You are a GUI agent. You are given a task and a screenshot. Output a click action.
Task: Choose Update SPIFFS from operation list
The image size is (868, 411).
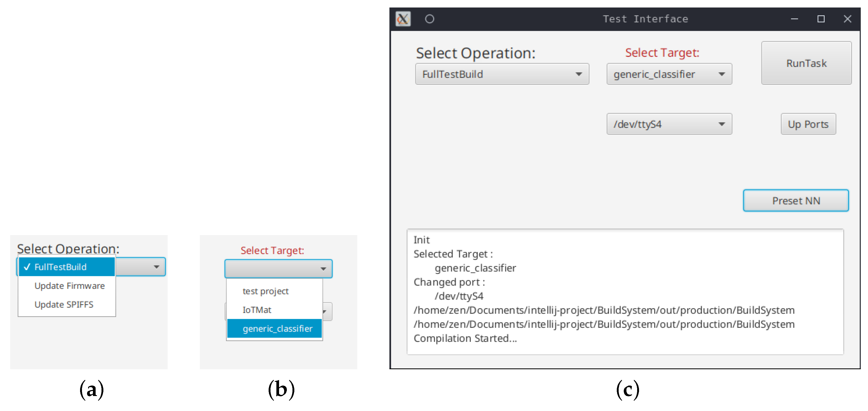point(64,304)
